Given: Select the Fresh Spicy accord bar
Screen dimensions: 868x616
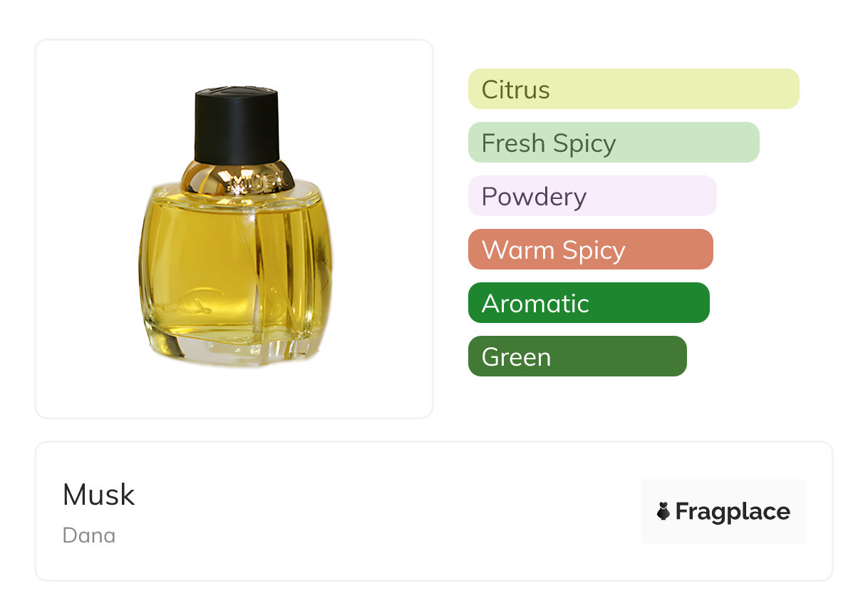Looking at the screenshot, I should (613, 143).
